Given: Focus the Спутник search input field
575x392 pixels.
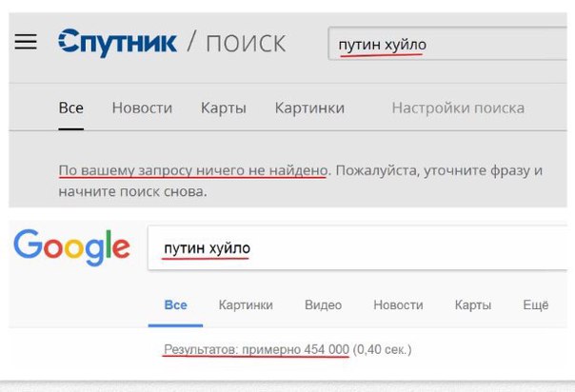Looking at the screenshot, I should [447, 44].
